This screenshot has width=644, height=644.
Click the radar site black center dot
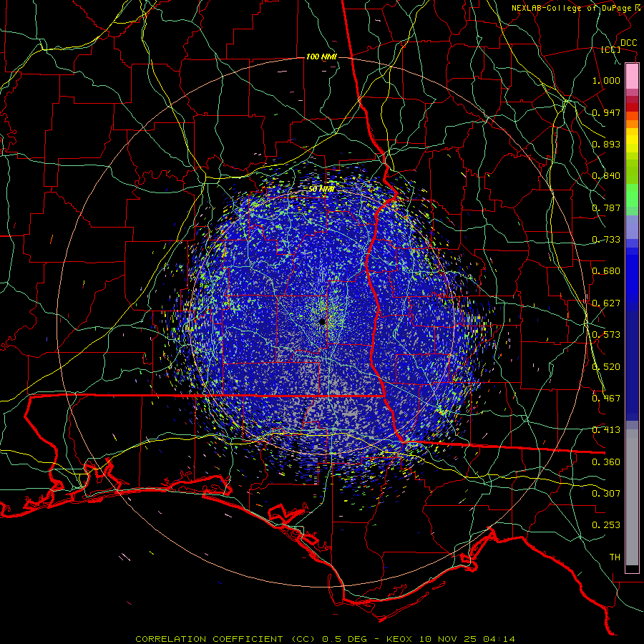323,321
